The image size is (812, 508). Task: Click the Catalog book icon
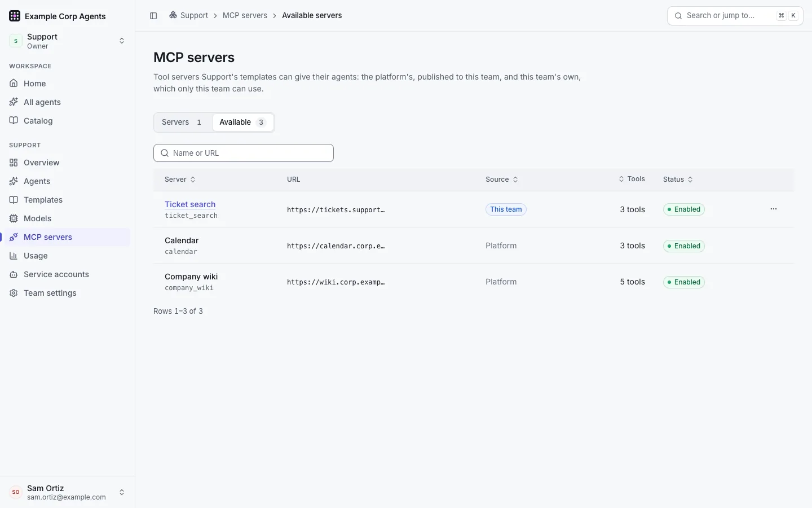[x=14, y=121]
